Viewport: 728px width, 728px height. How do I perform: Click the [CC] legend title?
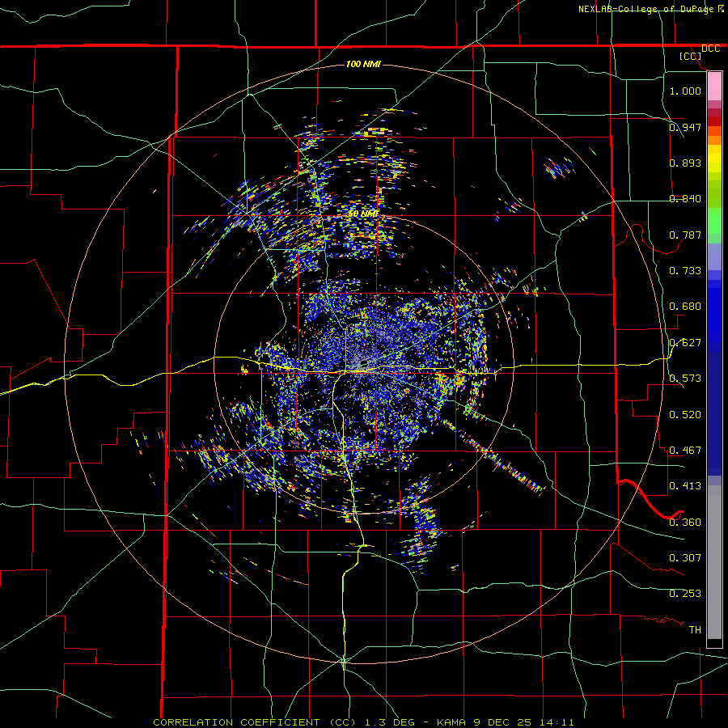(691, 56)
